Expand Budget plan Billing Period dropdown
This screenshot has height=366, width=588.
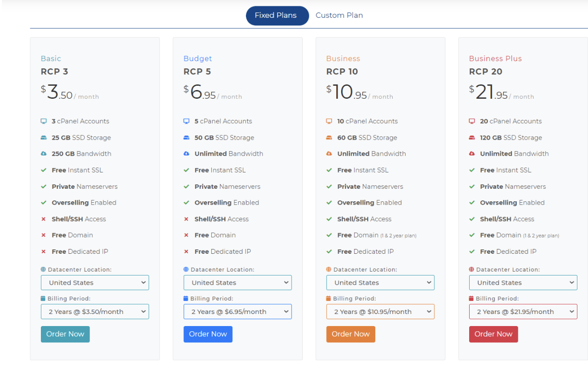[238, 312]
